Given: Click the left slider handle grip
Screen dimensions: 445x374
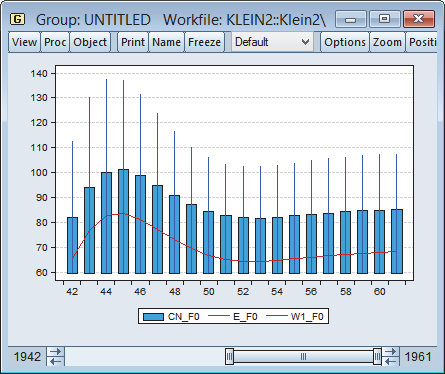Looking at the screenshot, I should [x=229, y=357].
